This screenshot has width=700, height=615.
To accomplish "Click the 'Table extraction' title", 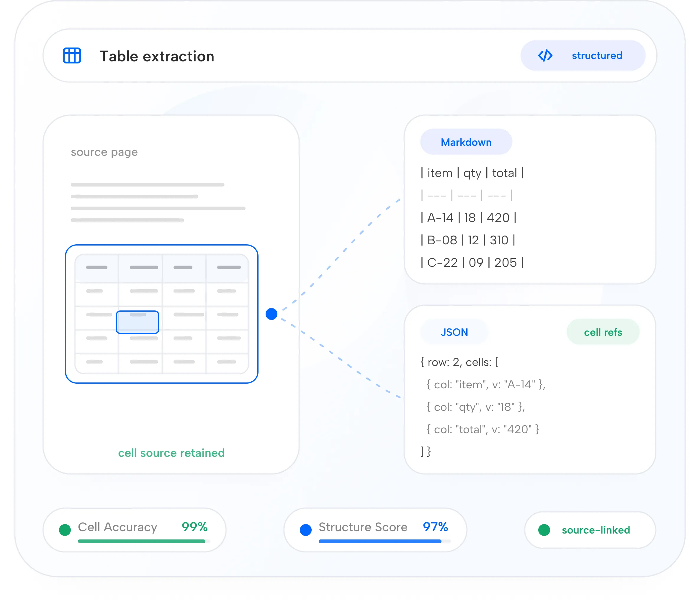I will [157, 56].
